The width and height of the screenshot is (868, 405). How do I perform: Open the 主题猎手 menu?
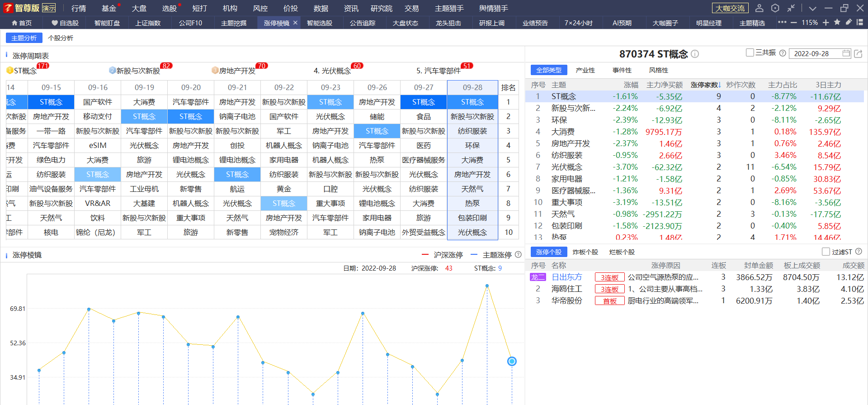449,9
